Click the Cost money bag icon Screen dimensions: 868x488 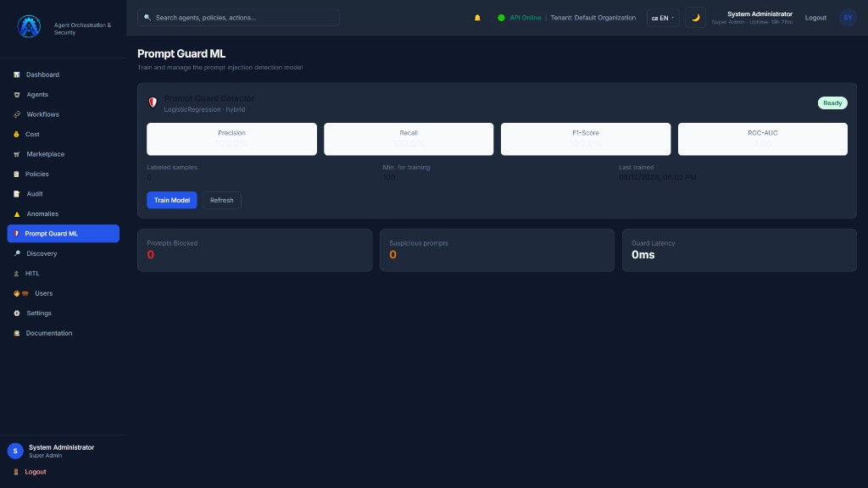tap(16, 135)
